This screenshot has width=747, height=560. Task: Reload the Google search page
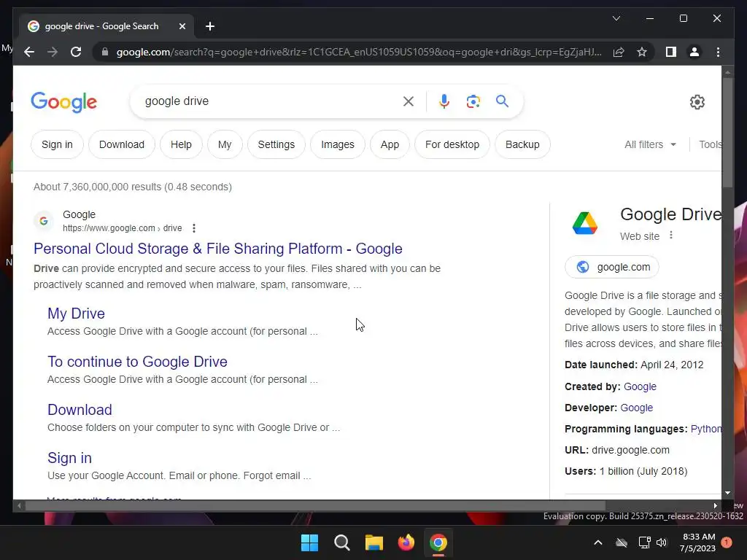pos(76,52)
